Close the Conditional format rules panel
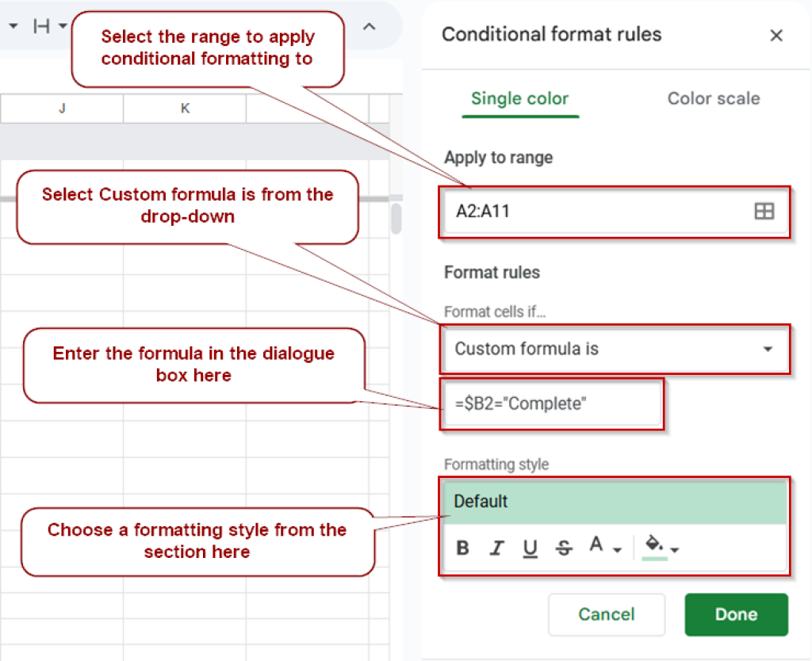Viewport: 812px width, 661px height. pyautogui.click(x=776, y=35)
